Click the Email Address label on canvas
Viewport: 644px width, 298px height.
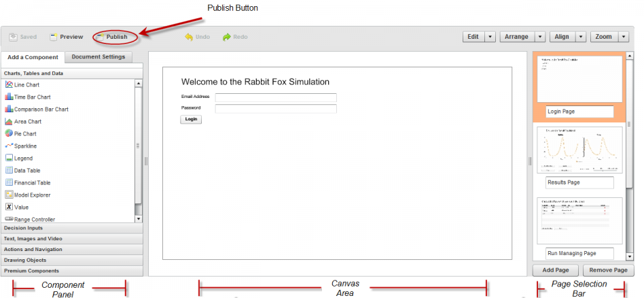195,97
